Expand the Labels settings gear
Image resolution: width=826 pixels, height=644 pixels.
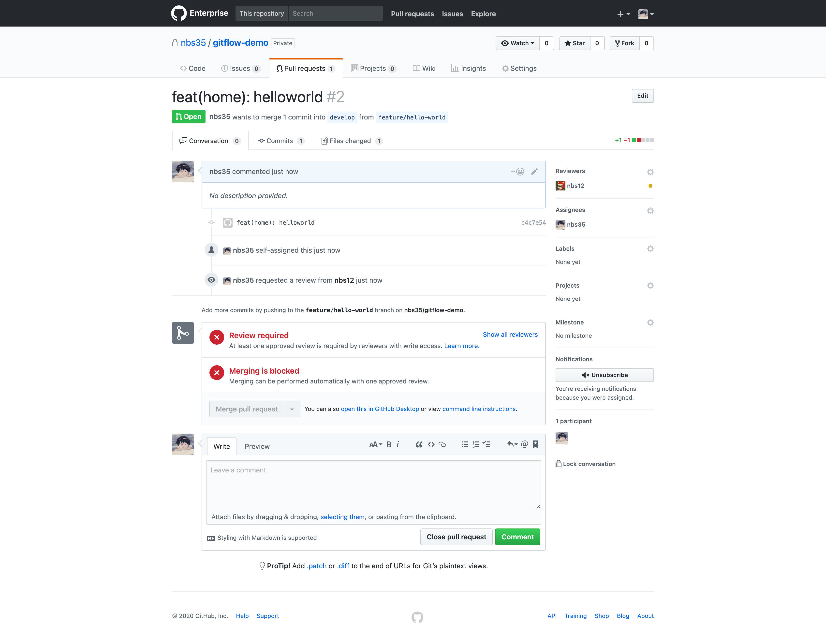(x=650, y=248)
